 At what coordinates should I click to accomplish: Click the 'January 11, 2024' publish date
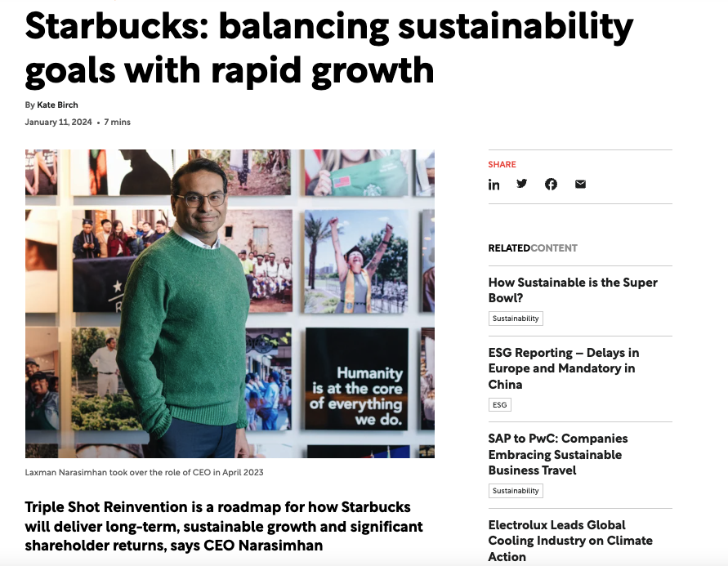click(58, 122)
